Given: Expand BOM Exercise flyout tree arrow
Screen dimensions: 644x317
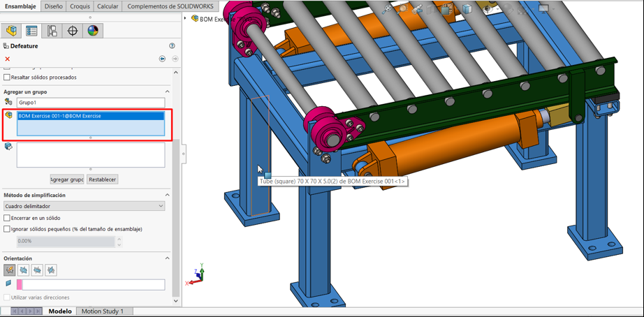Looking at the screenshot, I should (185, 18).
